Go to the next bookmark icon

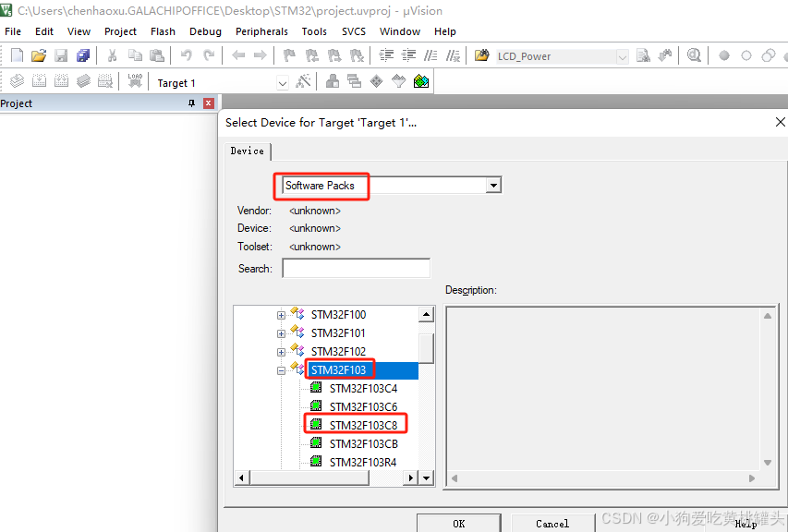click(334, 55)
